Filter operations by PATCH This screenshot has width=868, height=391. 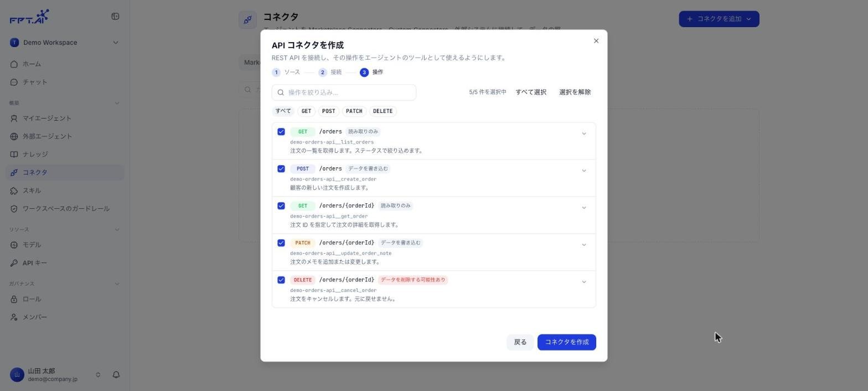click(x=354, y=111)
